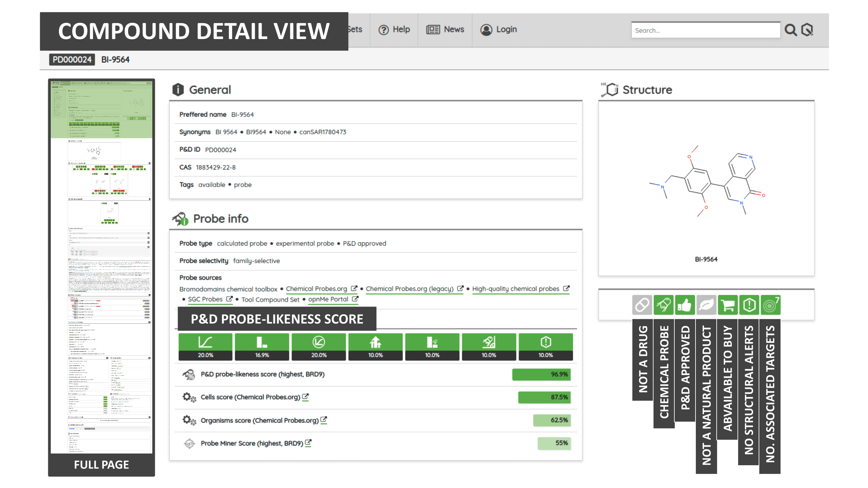Click the shopping cart availability badge
Viewport: 868px width, 488px height.
727,305
